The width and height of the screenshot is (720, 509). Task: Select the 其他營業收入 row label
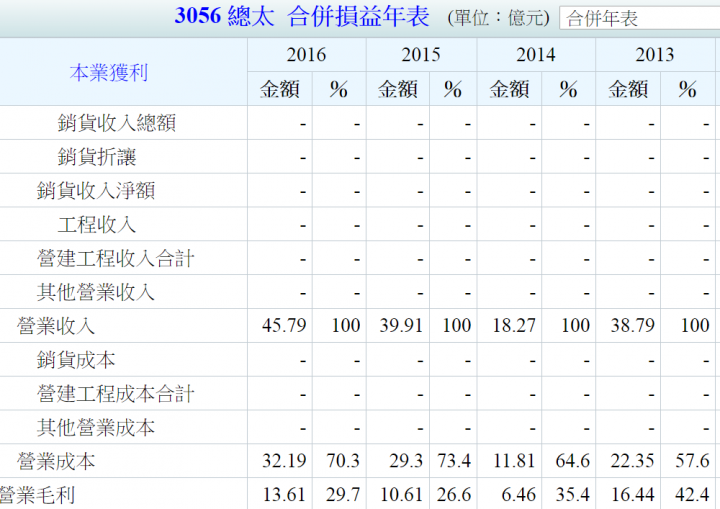(96, 292)
